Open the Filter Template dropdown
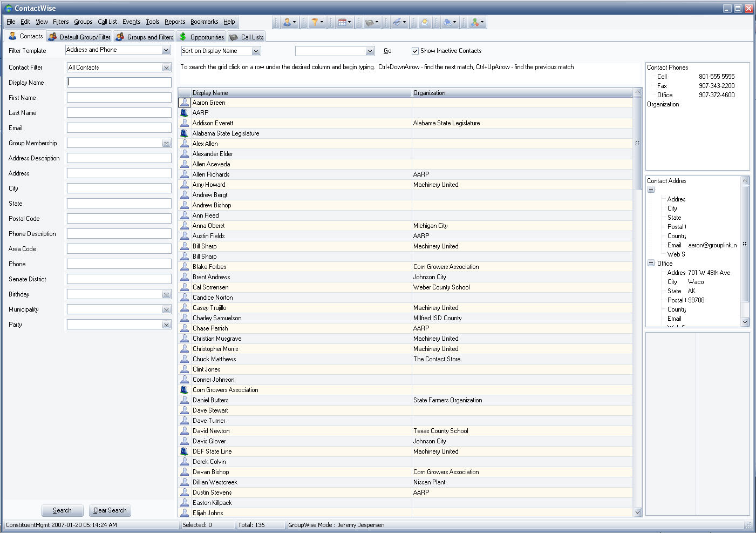 (166, 50)
